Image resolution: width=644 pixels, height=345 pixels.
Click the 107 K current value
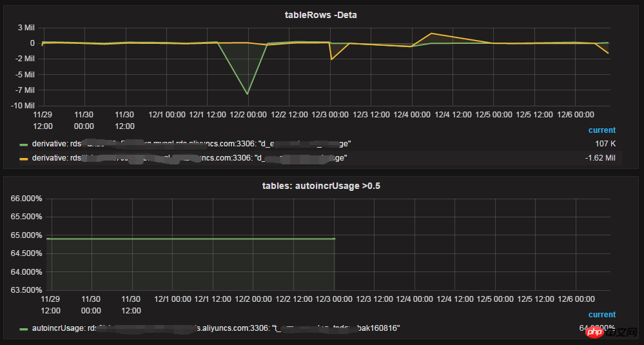(x=605, y=144)
